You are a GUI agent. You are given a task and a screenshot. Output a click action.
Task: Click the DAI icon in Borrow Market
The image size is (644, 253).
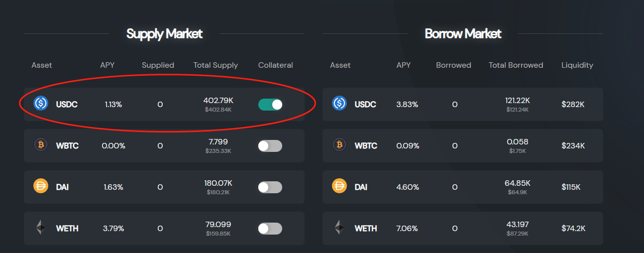coord(339,186)
